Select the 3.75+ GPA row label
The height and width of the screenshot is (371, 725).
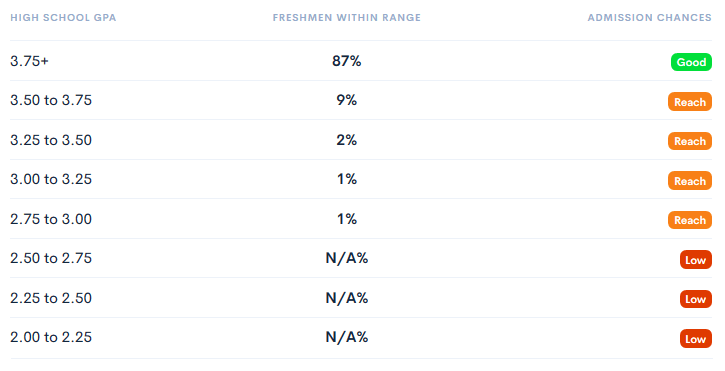tap(29, 61)
